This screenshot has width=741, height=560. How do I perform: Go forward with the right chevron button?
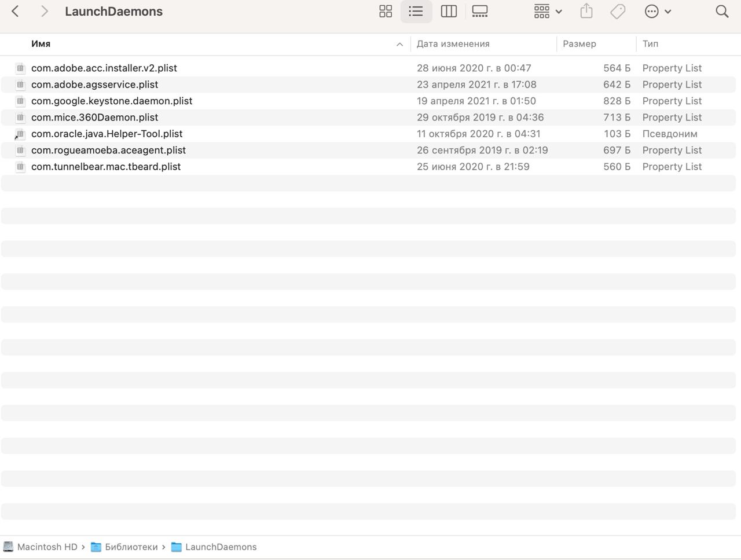pyautogui.click(x=45, y=11)
